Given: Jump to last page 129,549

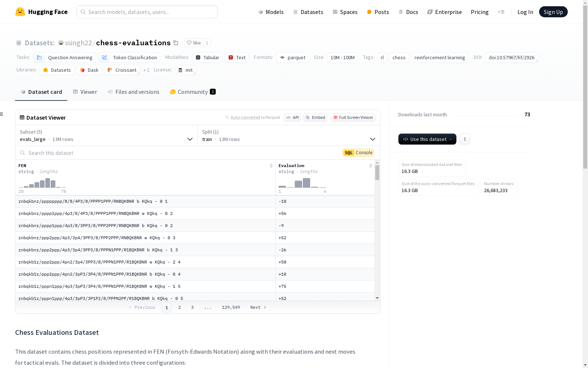Looking at the screenshot, I should coord(231,307).
